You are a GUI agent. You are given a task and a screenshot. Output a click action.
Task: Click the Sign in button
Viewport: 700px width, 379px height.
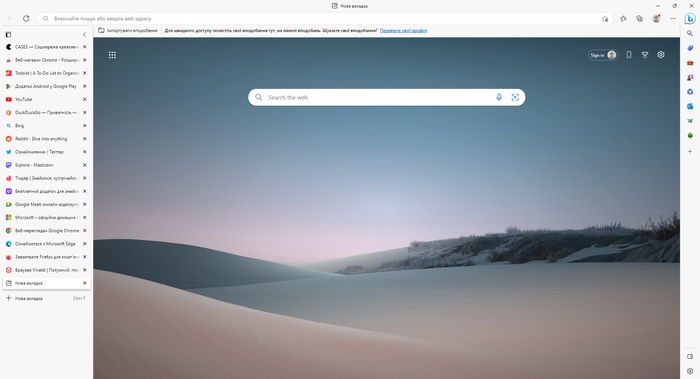[x=603, y=55]
